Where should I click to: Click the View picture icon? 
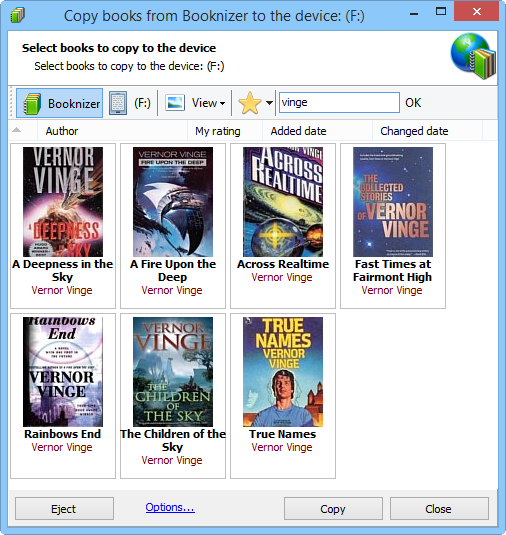pyautogui.click(x=175, y=103)
